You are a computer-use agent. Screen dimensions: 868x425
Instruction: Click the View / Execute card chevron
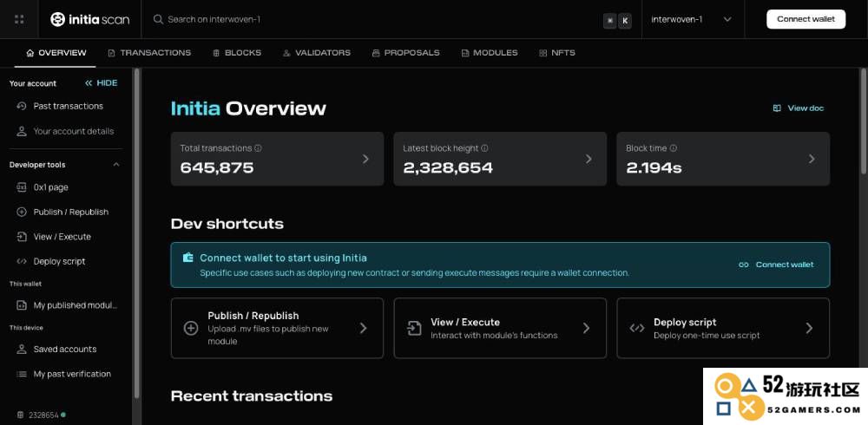coord(586,328)
